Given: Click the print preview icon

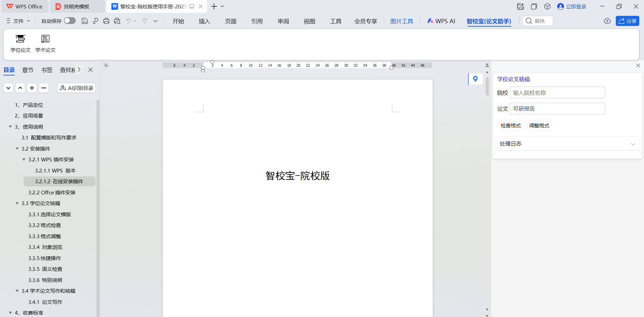Looking at the screenshot, I should (117, 21).
